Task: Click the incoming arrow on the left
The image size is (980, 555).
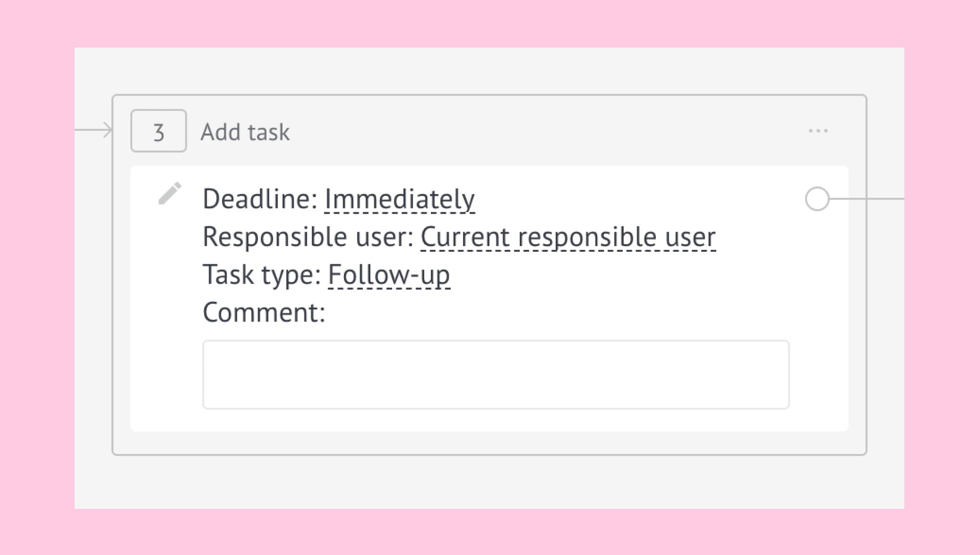Action: 94,130
